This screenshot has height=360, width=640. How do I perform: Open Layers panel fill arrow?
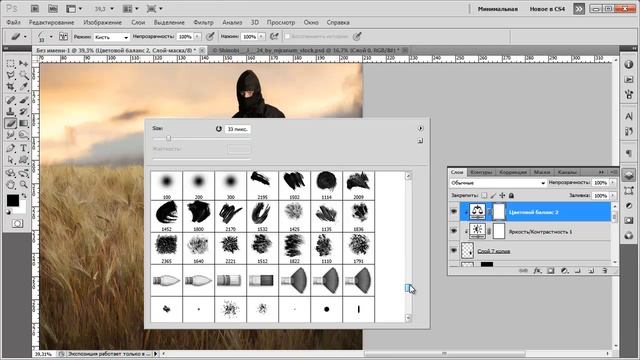point(612,196)
